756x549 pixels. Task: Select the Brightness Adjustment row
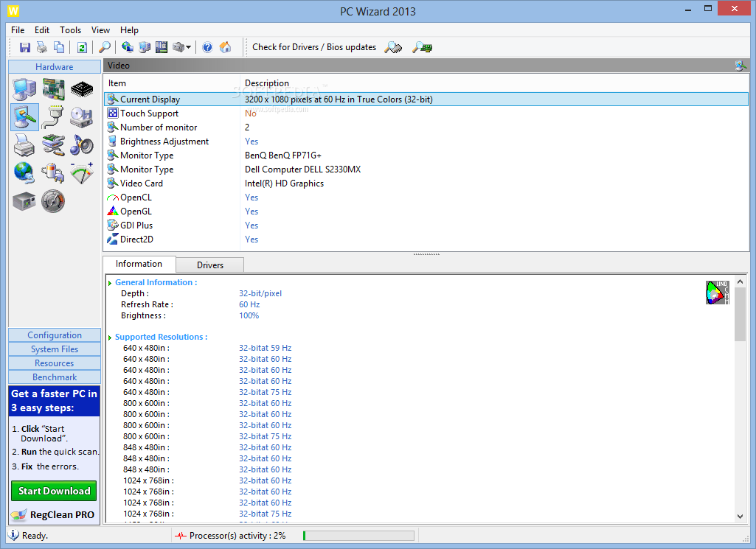click(x=426, y=141)
